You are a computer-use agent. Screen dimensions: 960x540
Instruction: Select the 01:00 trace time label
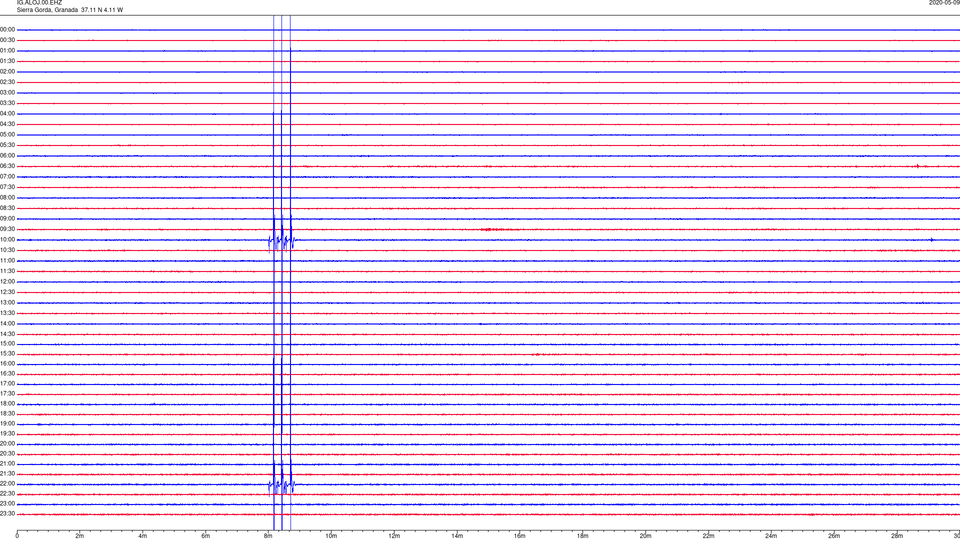pyautogui.click(x=7, y=50)
